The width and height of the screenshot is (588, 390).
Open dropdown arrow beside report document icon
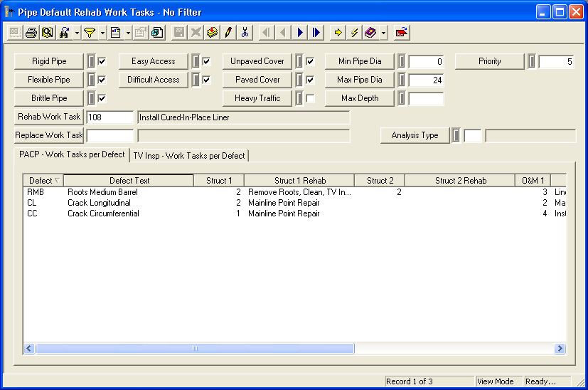[128, 33]
